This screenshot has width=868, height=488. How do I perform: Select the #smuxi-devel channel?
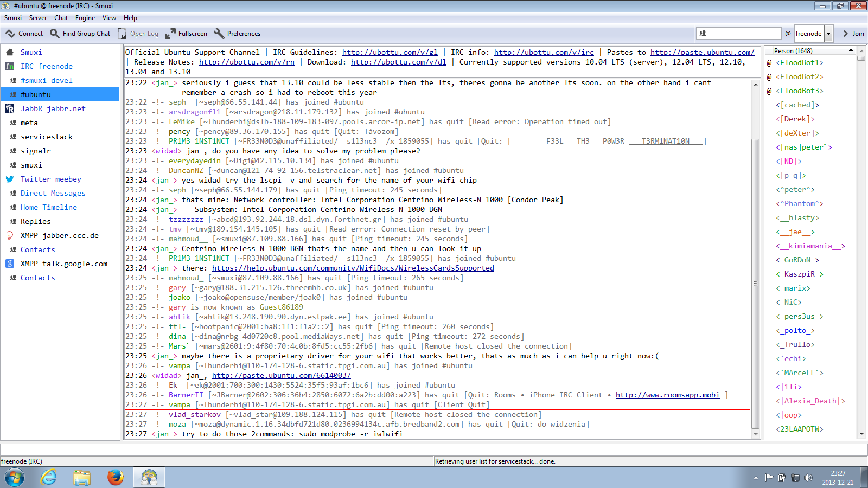46,80
